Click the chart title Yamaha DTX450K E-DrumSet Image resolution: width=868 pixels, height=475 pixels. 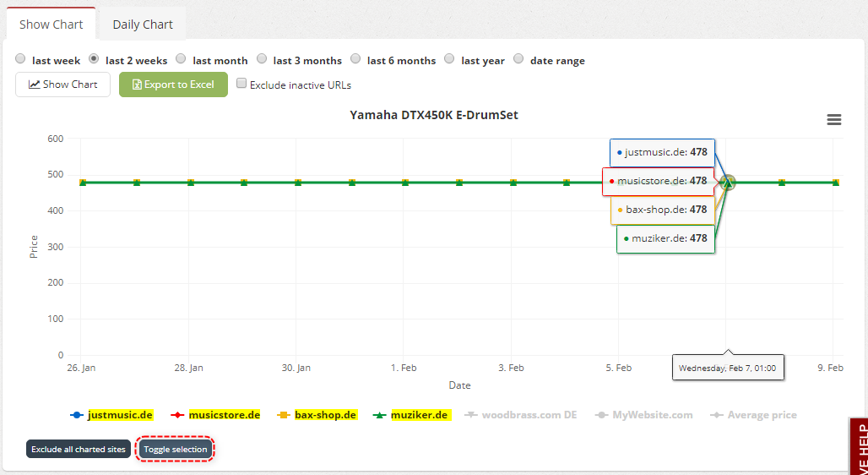pos(434,115)
